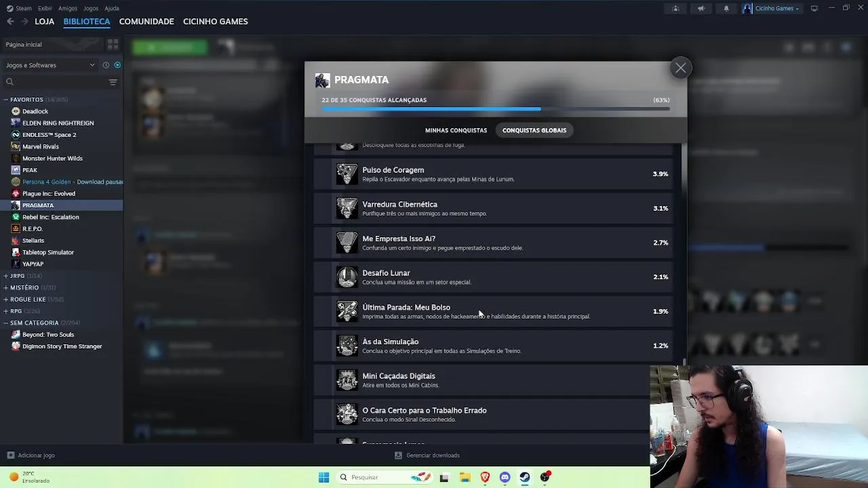This screenshot has width=868, height=488.
Task: Select Plague Inc: Evolved in the library
Action: [49, 193]
